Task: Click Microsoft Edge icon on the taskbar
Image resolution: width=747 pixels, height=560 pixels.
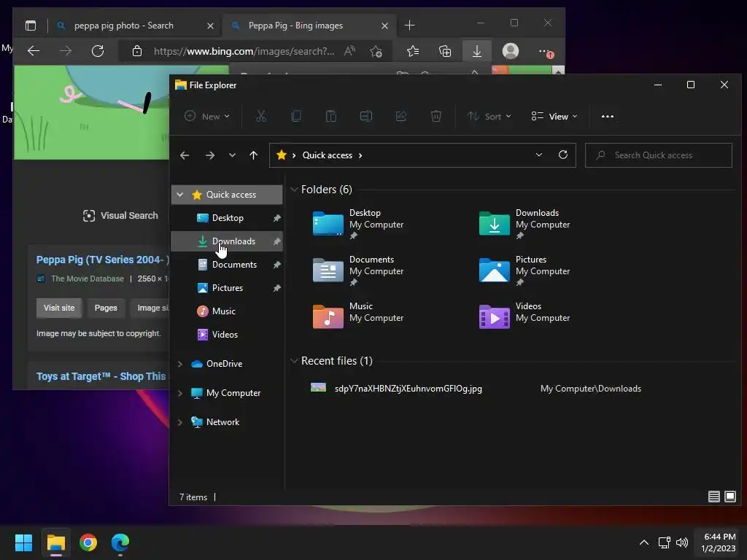Action: click(120, 542)
